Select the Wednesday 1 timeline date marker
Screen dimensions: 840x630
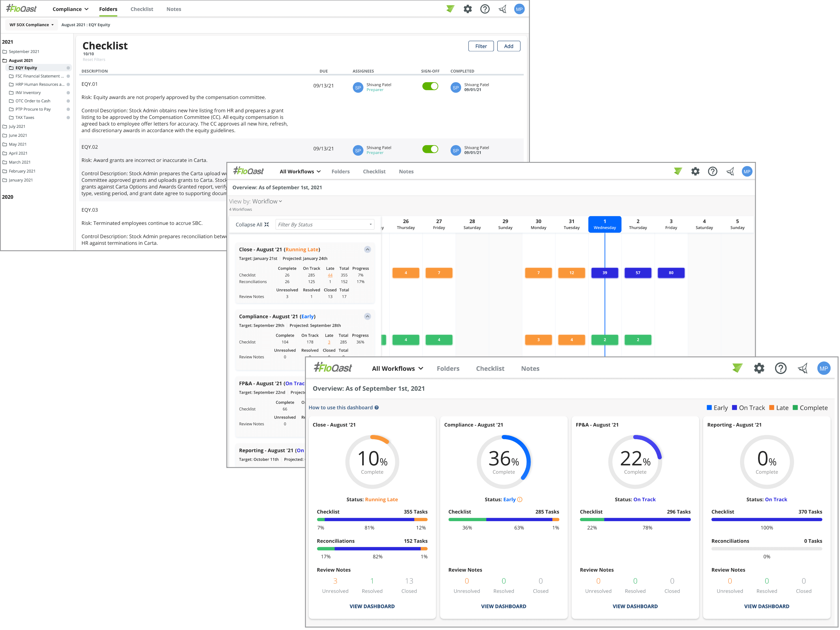605,224
